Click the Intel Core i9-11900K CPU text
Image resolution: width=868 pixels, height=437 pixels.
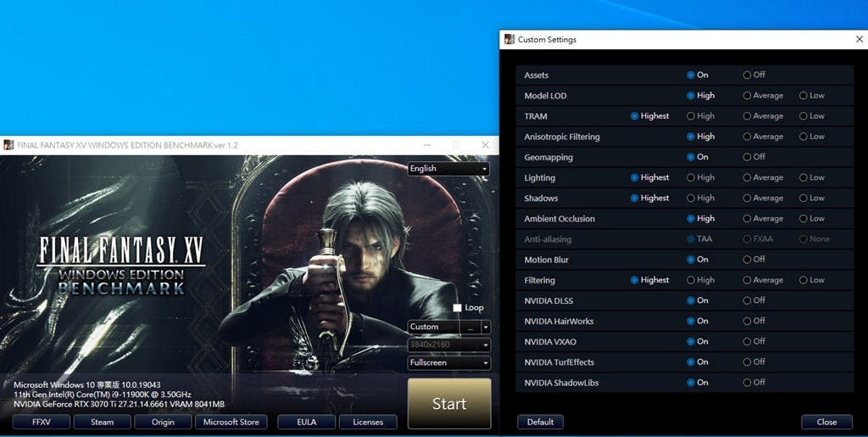tap(103, 395)
